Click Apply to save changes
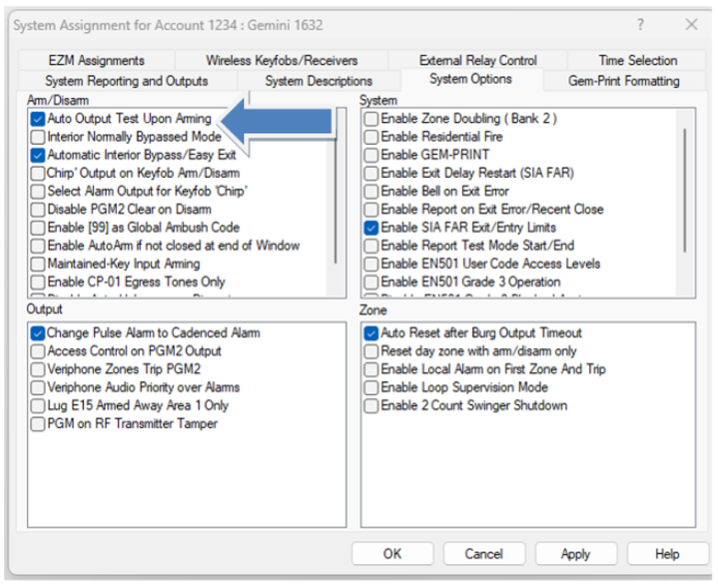The width and height of the screenshot is (718, 588). 576,554
